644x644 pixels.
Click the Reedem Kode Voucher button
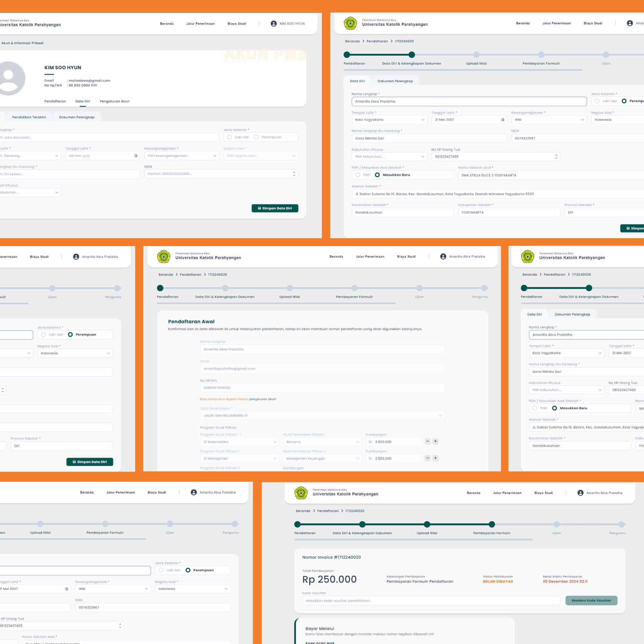[x=591, y=601]
